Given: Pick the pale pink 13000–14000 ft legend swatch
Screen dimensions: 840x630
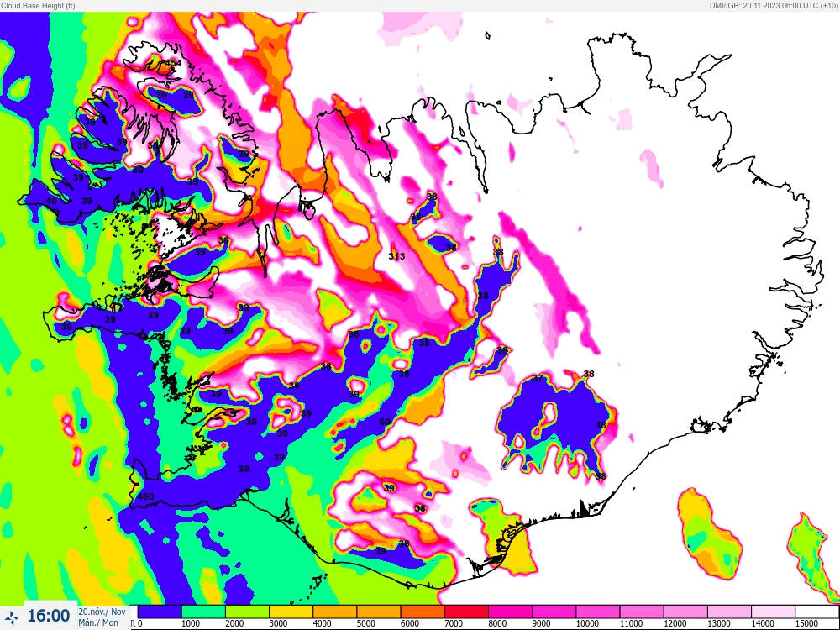Looking at the screenshot, I should click(x=730, y=612).
